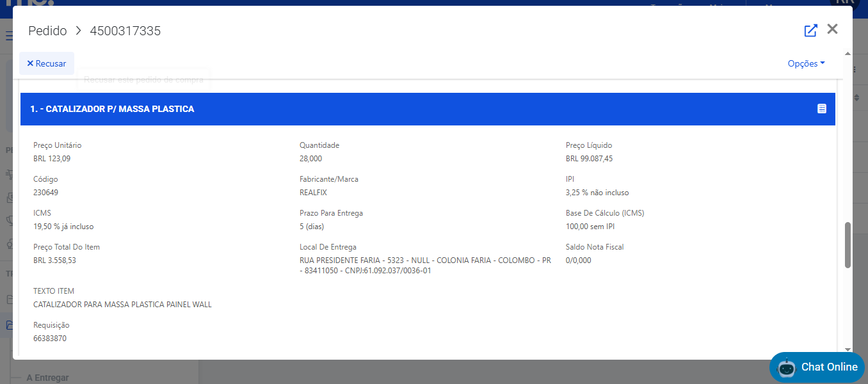Screen dimensions: 868x384
Task: Close the Pedido dialog with X
Action: pyautogui.click(x=832, y=29)
